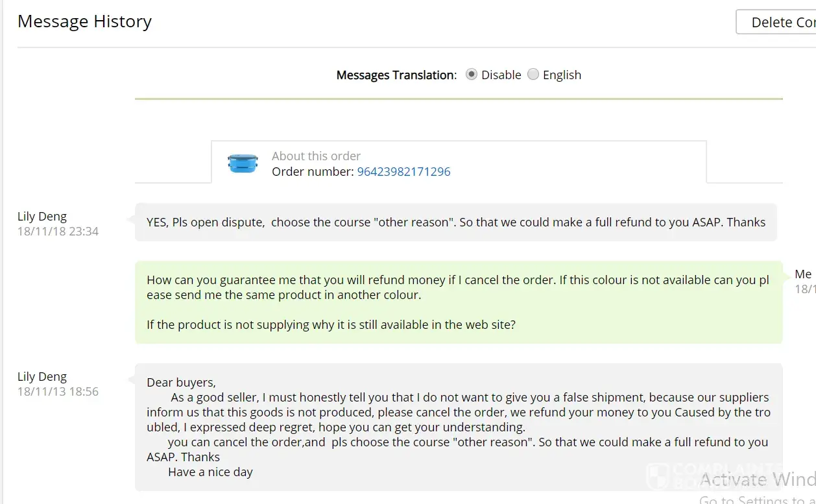Click the 'Have a nice day' line
Viewport: 816px width, 504px height.
[x=210, y=472]
